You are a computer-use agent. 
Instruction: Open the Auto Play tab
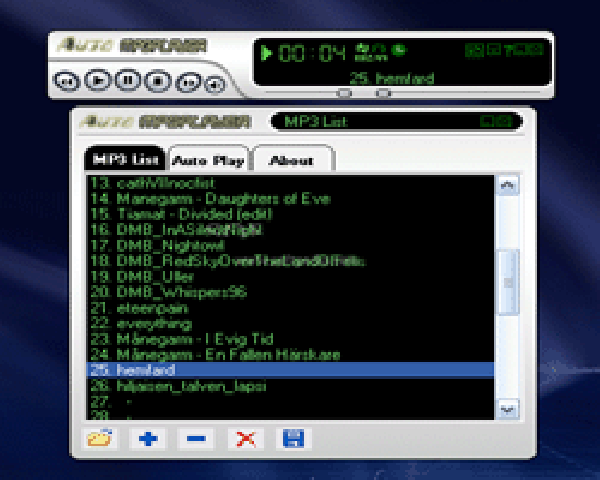208,159
